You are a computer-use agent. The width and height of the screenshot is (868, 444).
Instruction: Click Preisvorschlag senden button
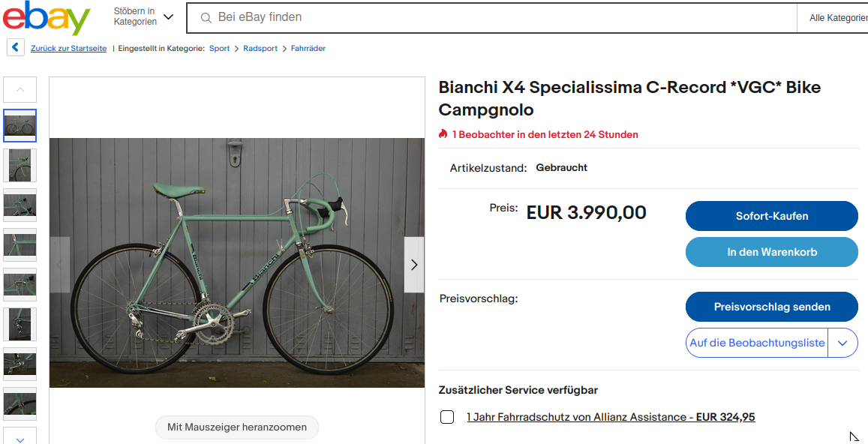pos(771,307)
